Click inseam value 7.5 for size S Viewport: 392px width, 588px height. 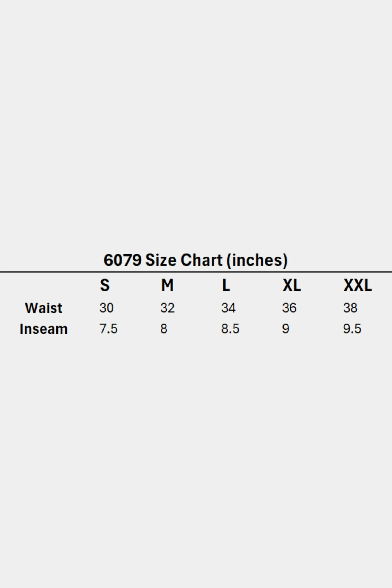point(108,328)
